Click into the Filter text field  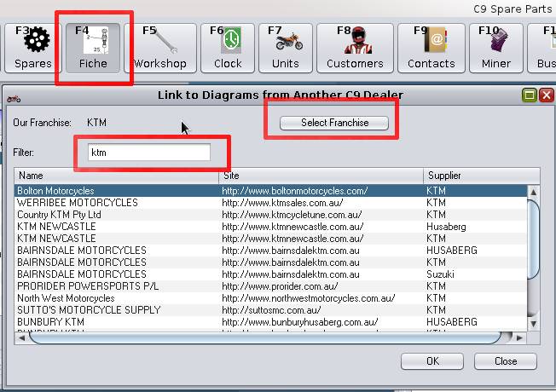(149, 153)
